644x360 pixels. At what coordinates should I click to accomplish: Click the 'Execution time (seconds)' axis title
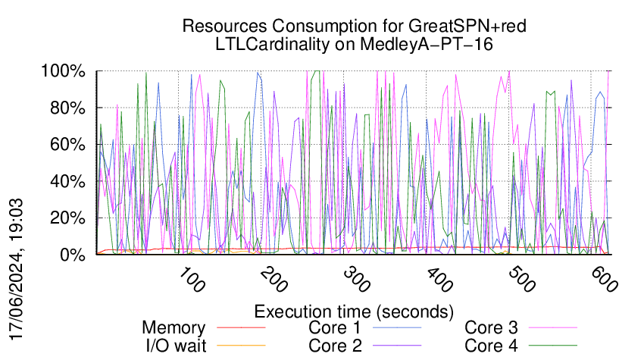coord(354,311)
